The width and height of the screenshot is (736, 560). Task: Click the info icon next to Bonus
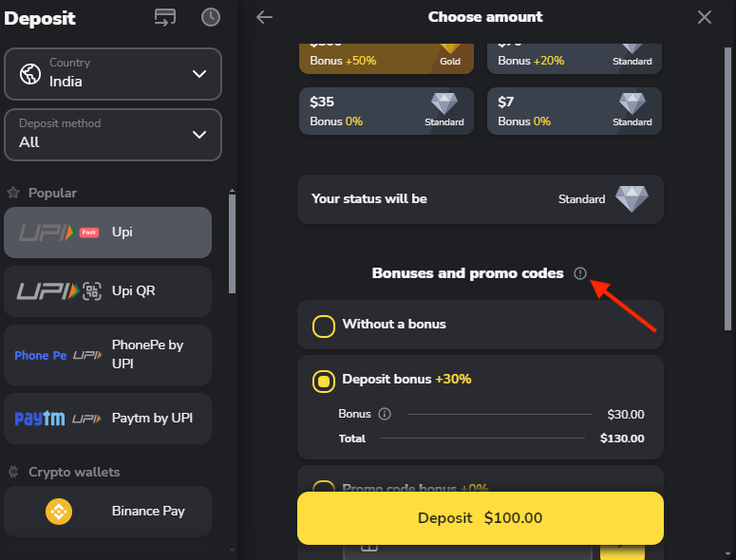[385, 414]
